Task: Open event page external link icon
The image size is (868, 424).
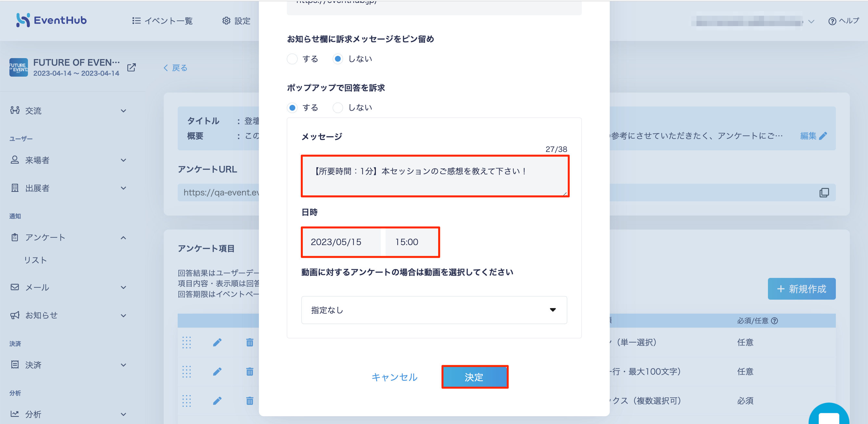Action: pos(132,68)
